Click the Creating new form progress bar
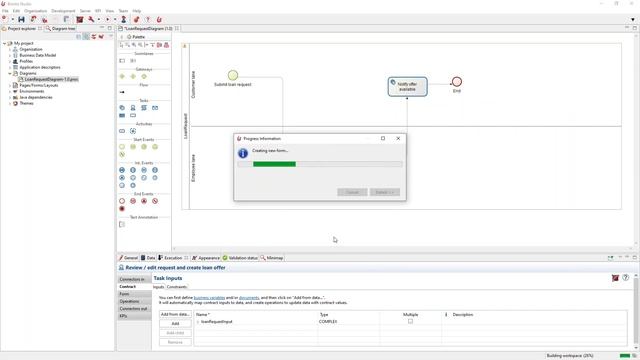The width and height of the screenshot is (640, 360). (320, 164)
